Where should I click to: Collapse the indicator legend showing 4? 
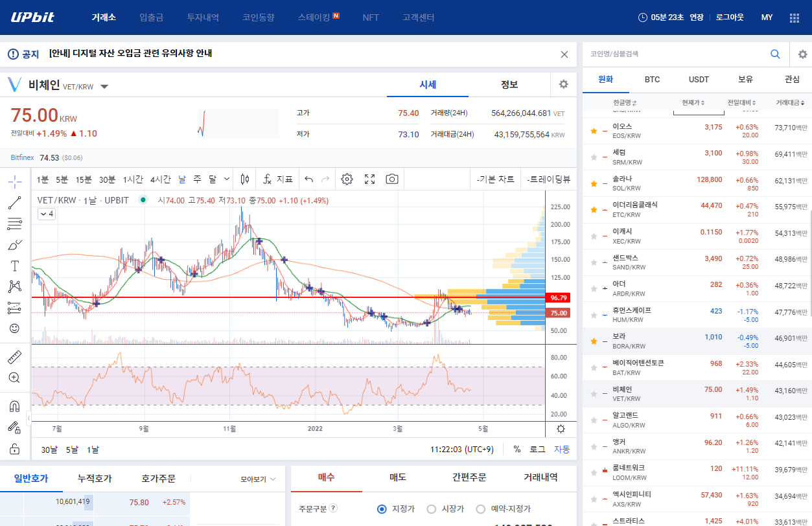click(x=46, y=213)
